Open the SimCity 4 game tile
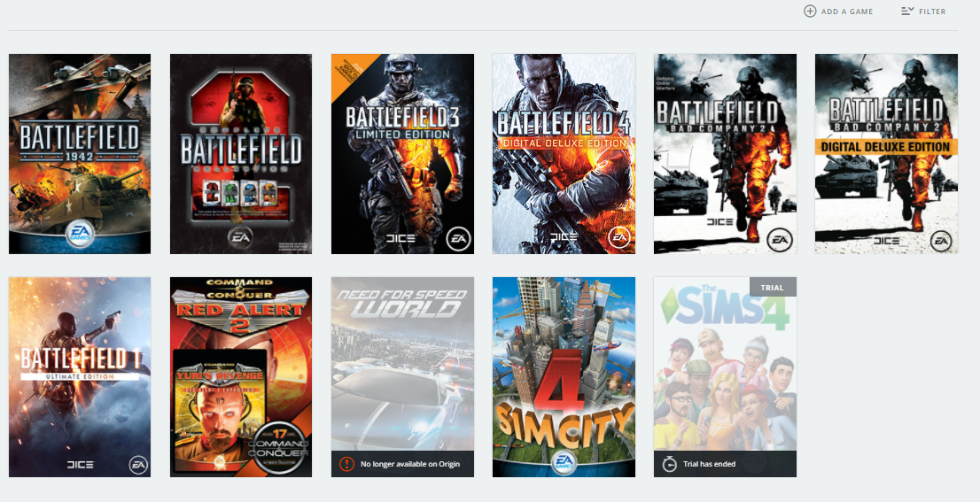Screen dimensions: 980x502 (x=564, y=377)
